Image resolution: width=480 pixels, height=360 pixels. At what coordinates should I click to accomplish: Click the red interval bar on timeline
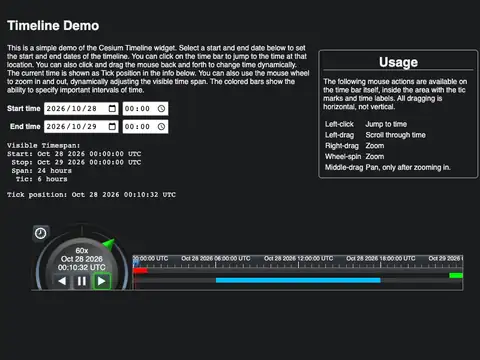[x=140, y=271]
